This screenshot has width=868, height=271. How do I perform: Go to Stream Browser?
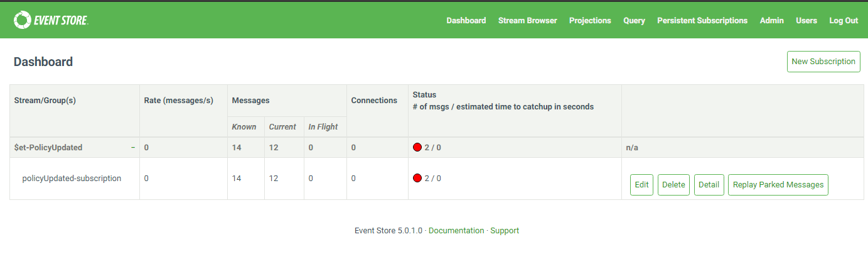[527, 21]
